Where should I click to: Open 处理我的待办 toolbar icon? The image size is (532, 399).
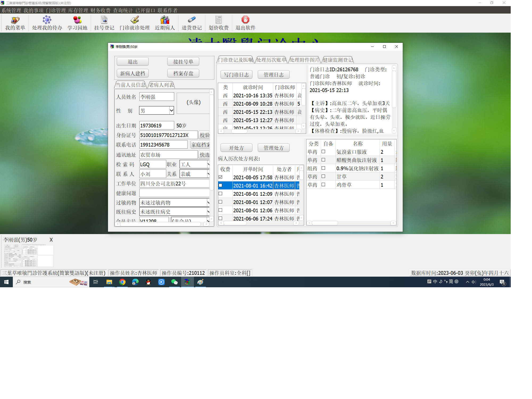click(x=47, y=23)
